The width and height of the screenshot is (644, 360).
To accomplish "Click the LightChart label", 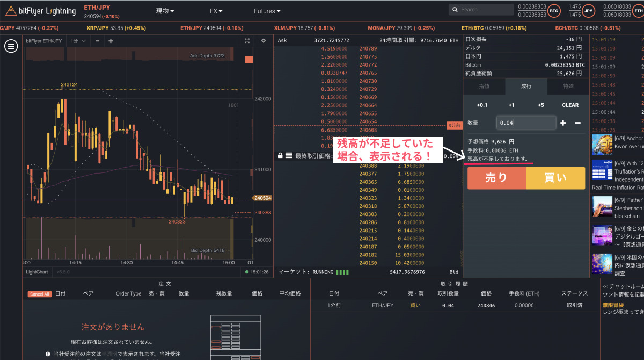I will 38,272.
